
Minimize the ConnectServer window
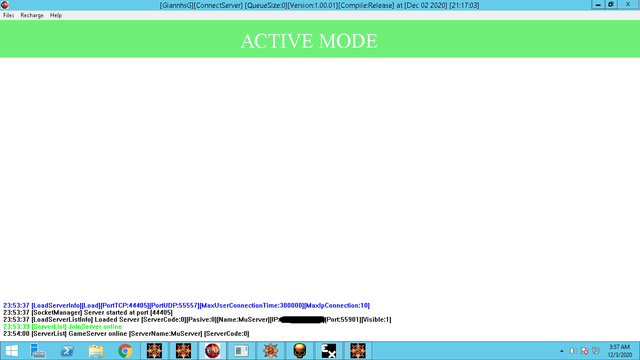click(598, 4)
